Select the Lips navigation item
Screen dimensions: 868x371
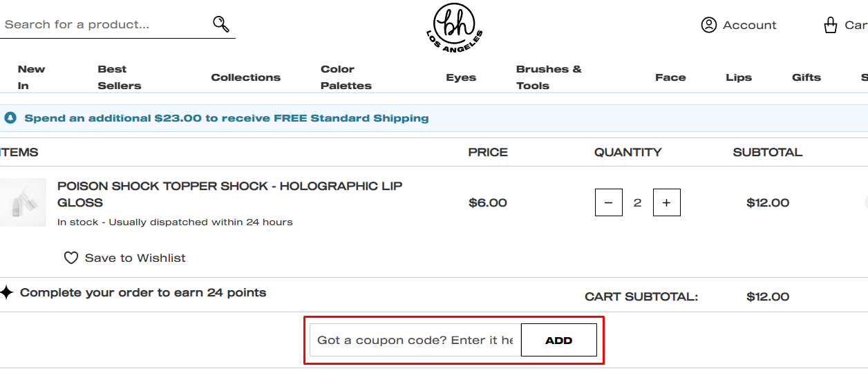(739, 77)
